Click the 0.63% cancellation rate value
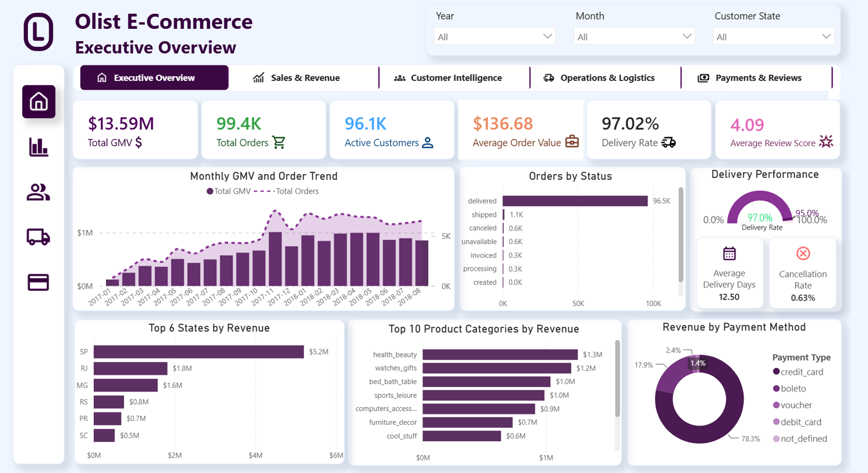Screen dimensions: 868x473 coord(803,298)
